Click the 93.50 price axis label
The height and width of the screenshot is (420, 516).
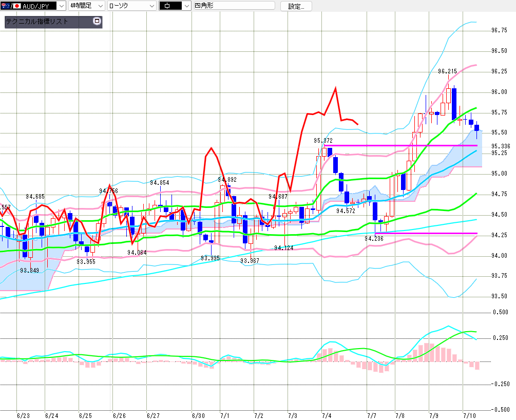pyautogui.click(x=499, y=296)
